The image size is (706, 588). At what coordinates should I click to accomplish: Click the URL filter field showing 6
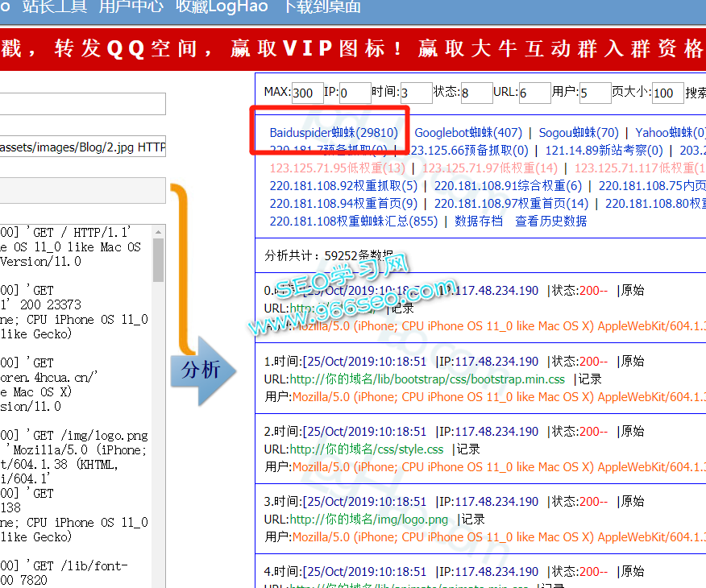pyautogui.click(x=535, y=93)
